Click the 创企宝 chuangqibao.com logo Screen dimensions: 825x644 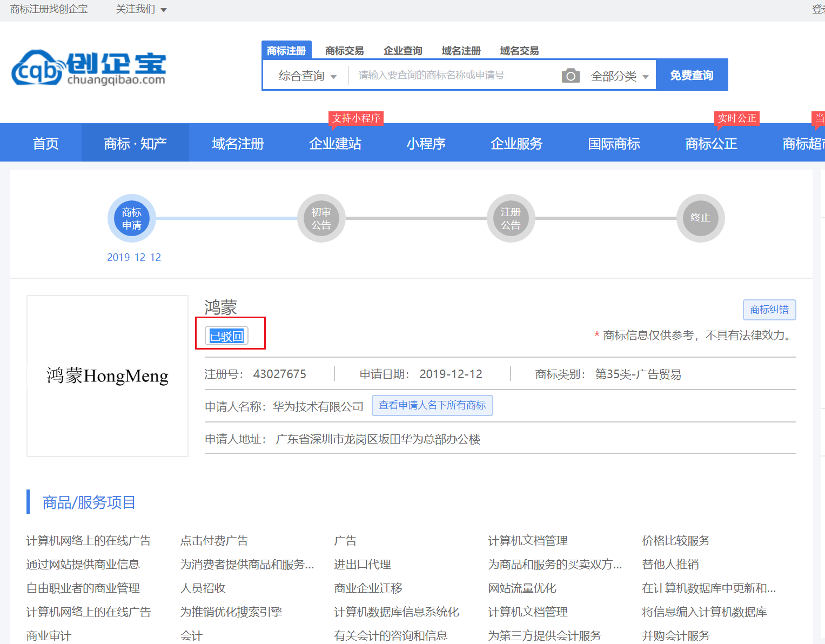(89, 68)
